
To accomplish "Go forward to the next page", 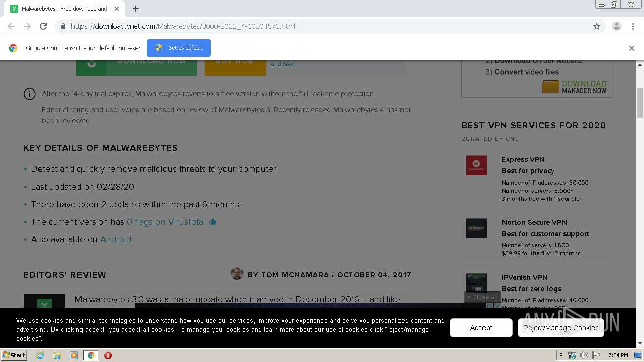I will click(x=27, y=26).
